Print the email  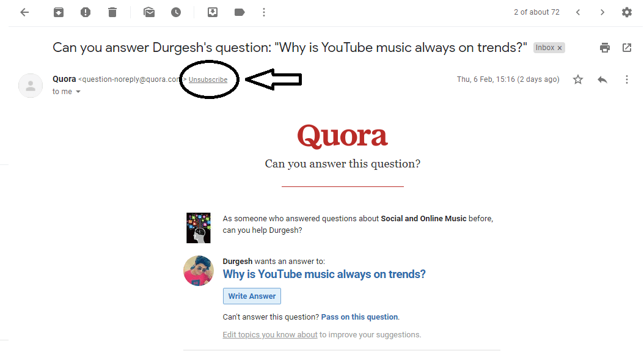coord(604,47)
